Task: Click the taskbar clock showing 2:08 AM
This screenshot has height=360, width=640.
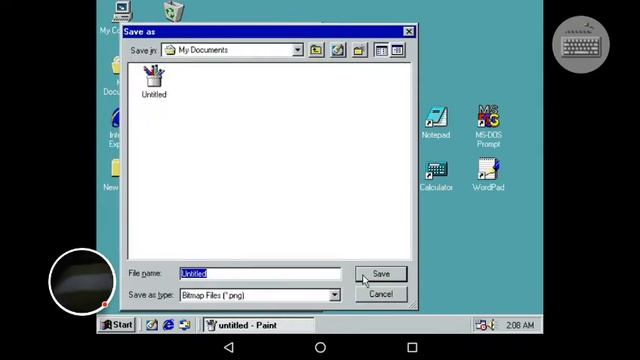Action: coord(520,325)
